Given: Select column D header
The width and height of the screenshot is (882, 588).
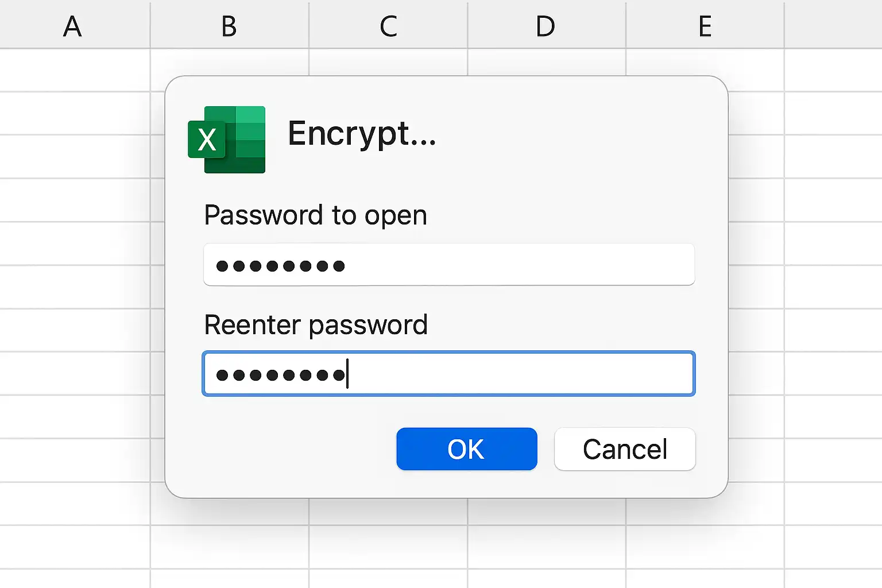Looking at the screenshot, I should click(547, 25).
